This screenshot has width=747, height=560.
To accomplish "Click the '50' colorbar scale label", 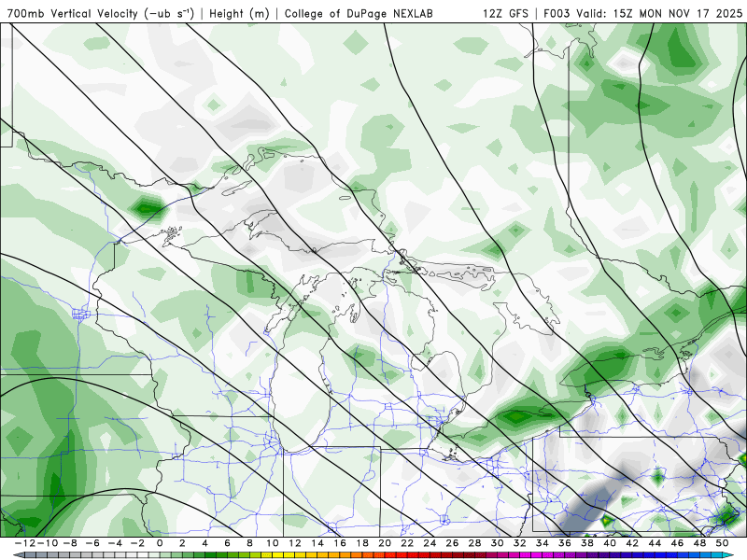I will point(722,543).
